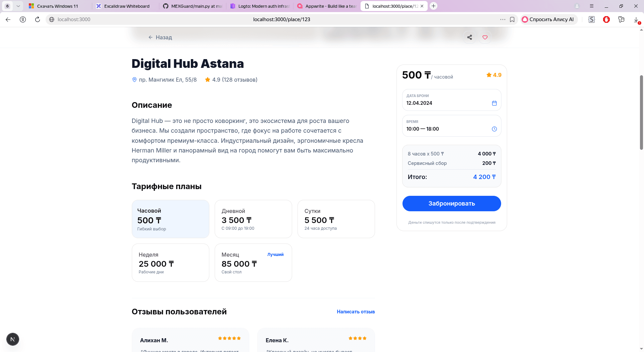The height and width of the screenshot is (352, 644).
Task: Click the S extension icon in the toolbar
Action: [x=592, y=19]
